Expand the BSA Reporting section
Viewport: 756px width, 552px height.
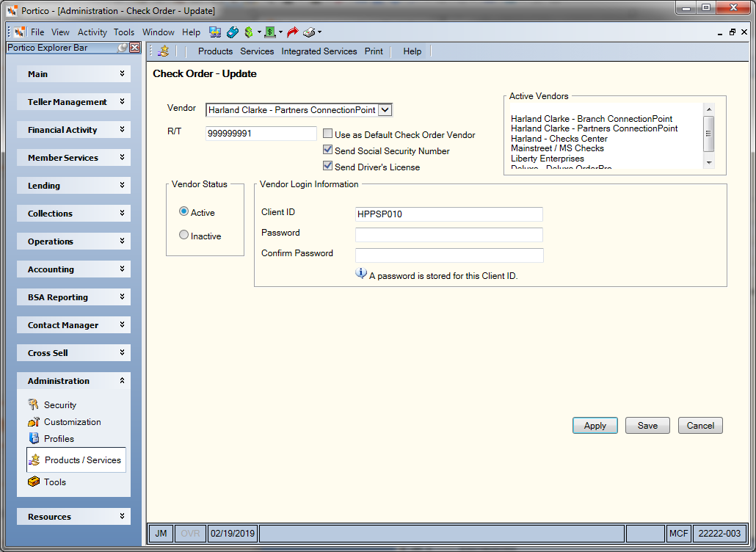click(x=74, y=297)
